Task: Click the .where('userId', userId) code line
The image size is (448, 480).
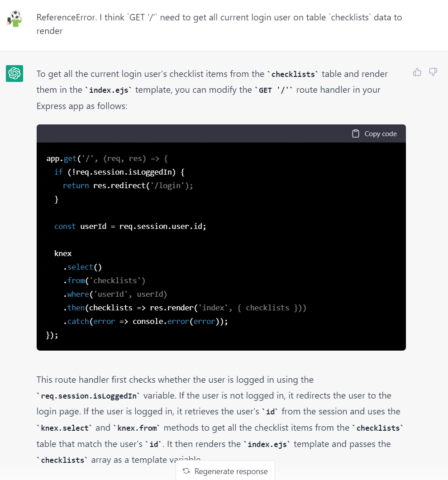Action: tap(115, 294)
